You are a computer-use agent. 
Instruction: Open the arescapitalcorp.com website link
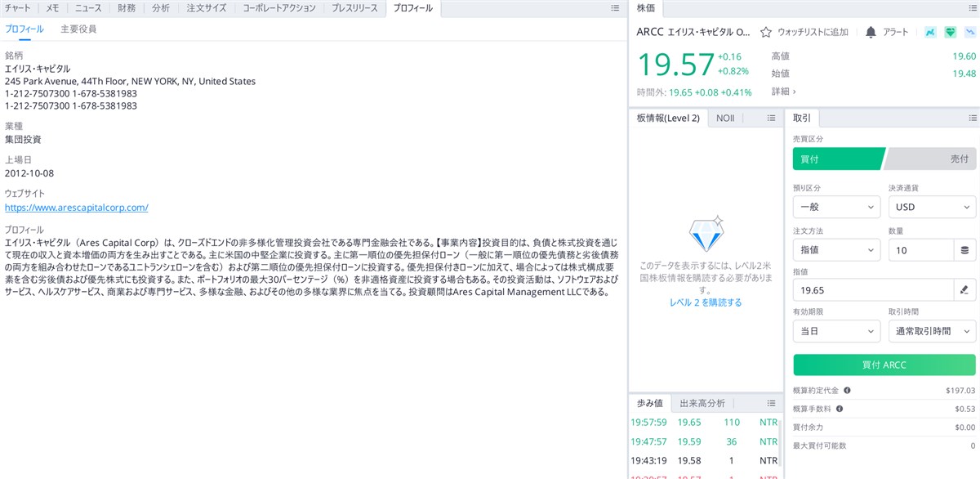77,208
